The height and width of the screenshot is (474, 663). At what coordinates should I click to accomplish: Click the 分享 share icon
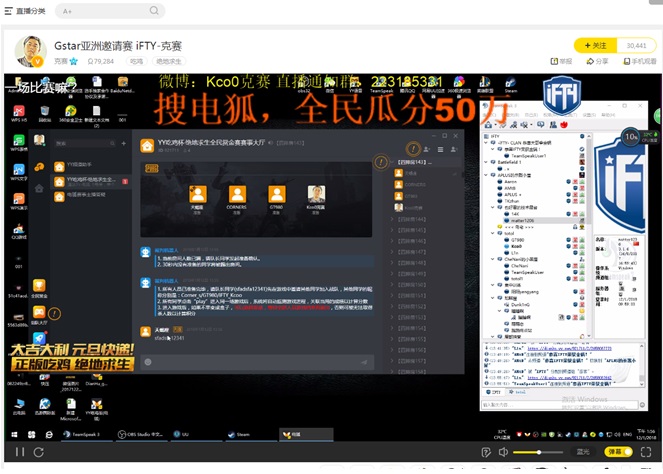pos(596,61)
